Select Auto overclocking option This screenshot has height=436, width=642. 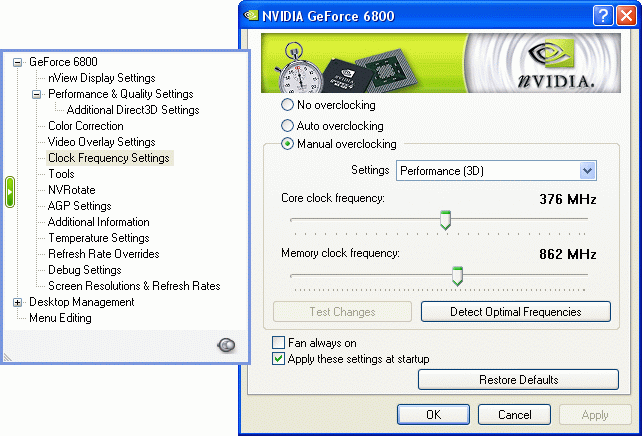288,126
